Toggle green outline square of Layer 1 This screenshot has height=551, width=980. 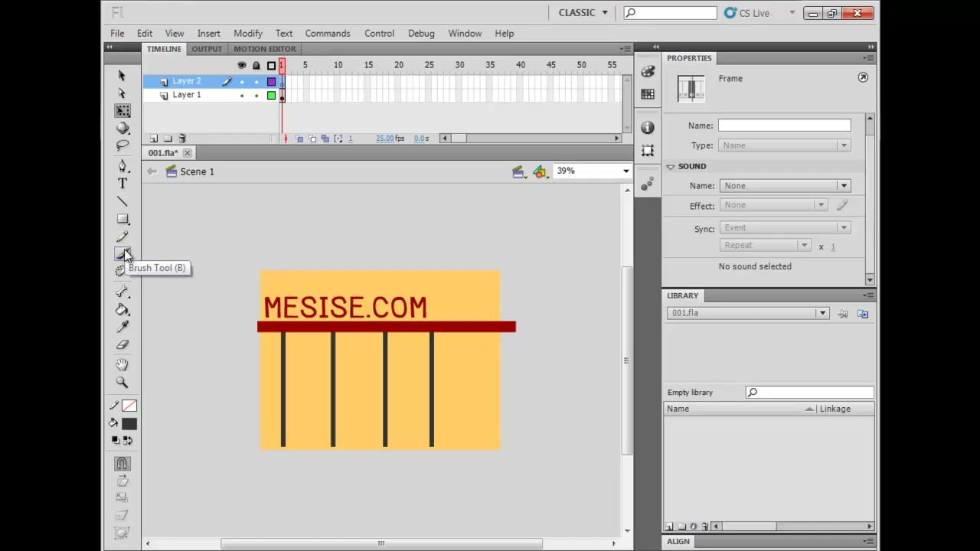[x=271, y=96]
